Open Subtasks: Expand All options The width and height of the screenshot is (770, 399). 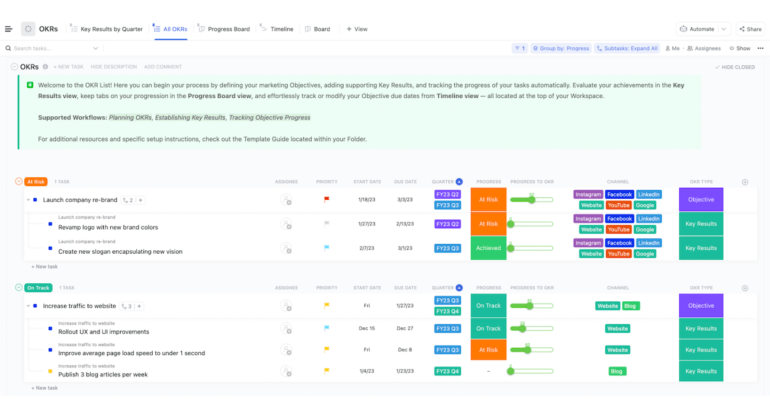(627, 48)
